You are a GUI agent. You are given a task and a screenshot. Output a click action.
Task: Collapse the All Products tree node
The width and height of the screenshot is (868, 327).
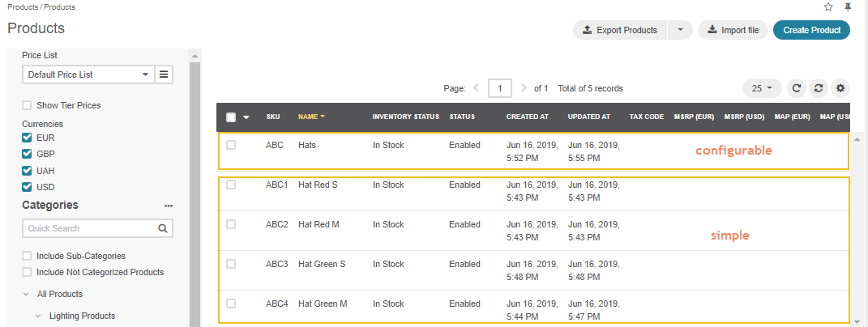point(26,294)
